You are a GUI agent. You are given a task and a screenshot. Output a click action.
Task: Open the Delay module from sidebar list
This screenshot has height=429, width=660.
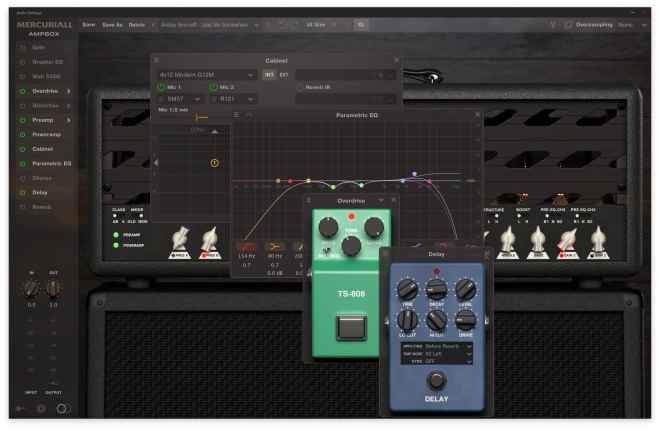tap(40, 193)
